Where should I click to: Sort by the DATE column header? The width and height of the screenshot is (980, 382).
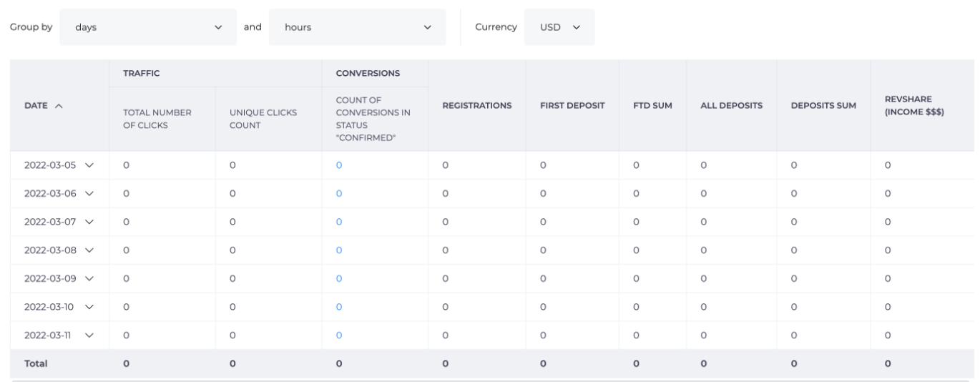coord(41,105)
